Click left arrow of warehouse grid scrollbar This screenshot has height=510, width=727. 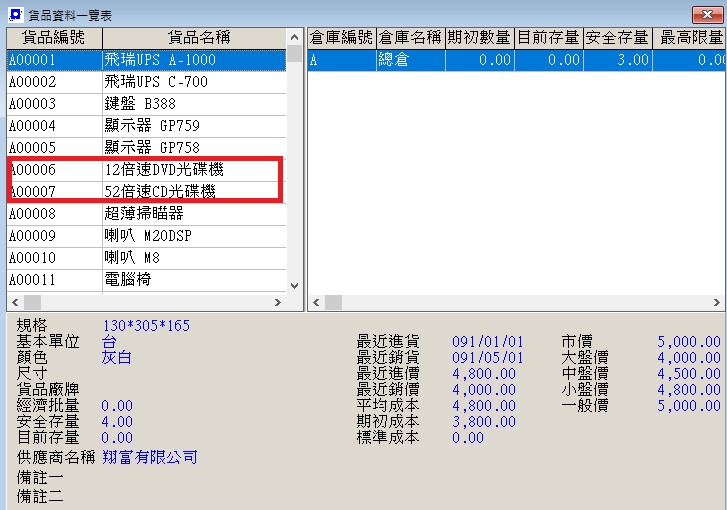[x=316, y=302]
